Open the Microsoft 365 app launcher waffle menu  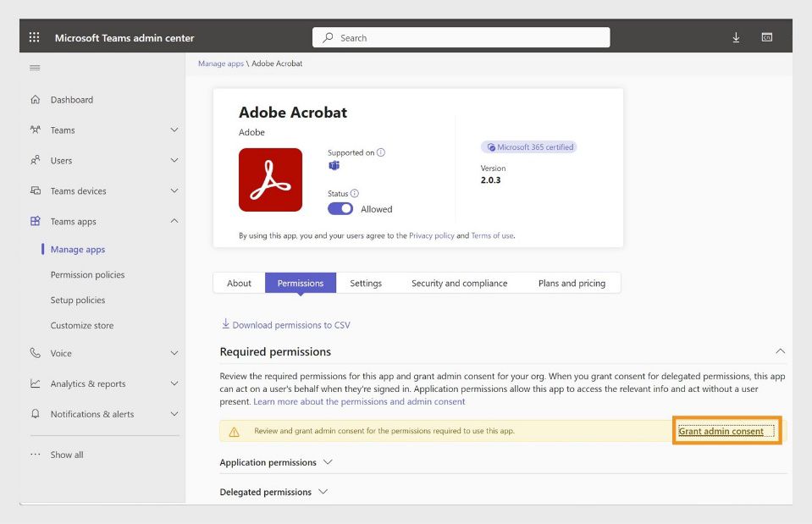pos(33,36)
